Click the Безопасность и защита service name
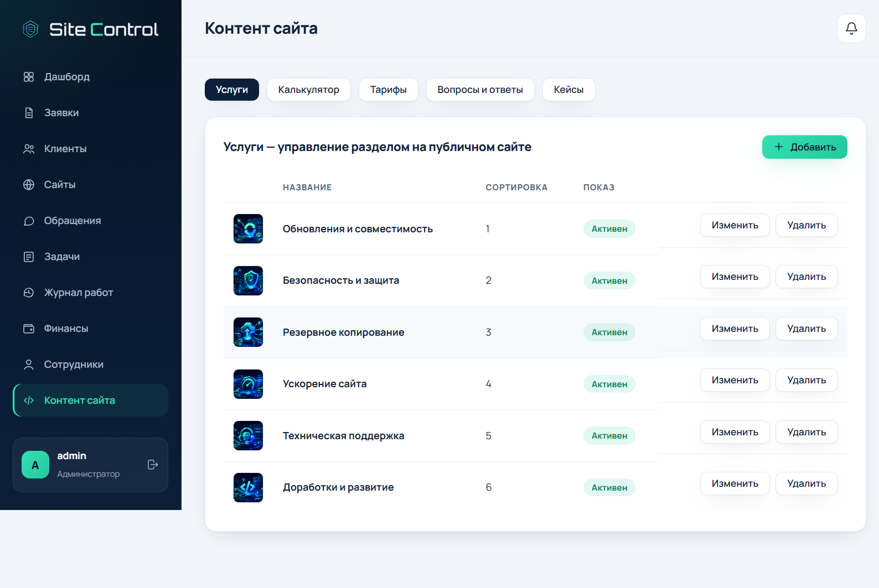This screenshot has width=879, height=588. [341, 280]
